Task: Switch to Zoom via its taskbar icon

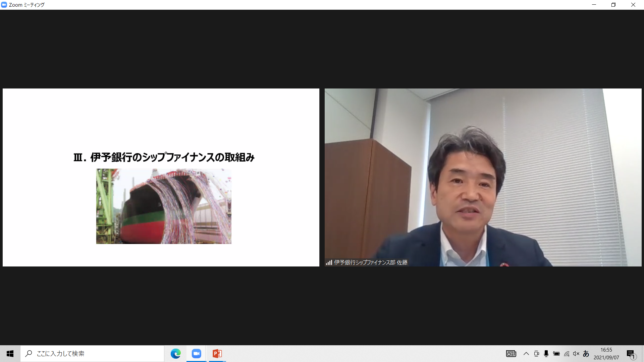Action: click(x=196, y=354)
